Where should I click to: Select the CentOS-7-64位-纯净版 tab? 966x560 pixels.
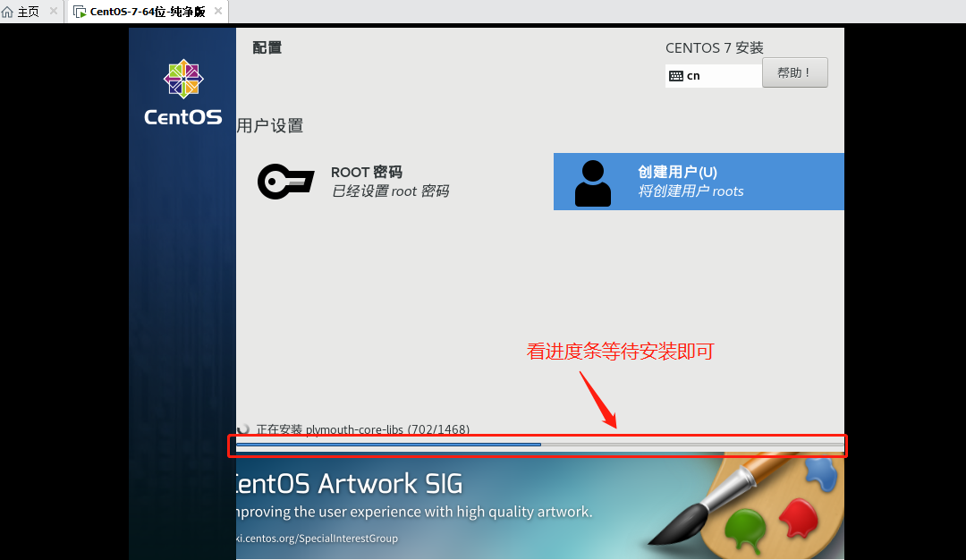coord(148,12)
